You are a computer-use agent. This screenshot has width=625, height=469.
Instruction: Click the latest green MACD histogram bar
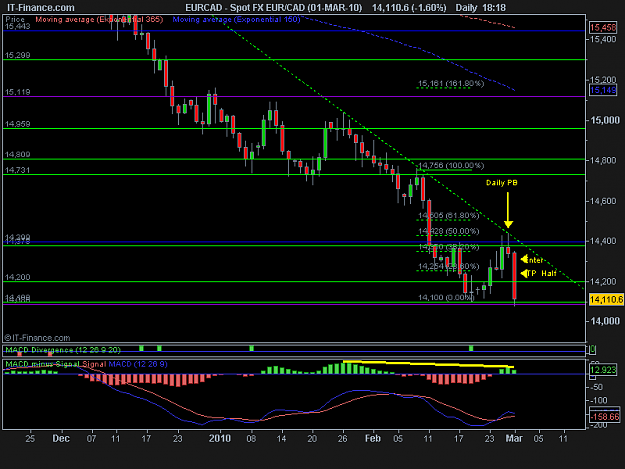[x=514, y=372]
